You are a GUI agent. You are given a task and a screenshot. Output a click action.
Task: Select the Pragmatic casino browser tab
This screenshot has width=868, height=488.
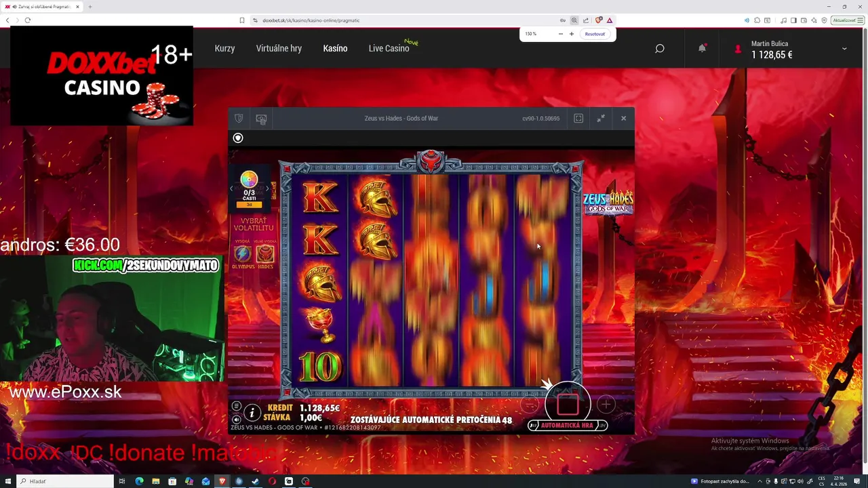[x=42, y=7]
